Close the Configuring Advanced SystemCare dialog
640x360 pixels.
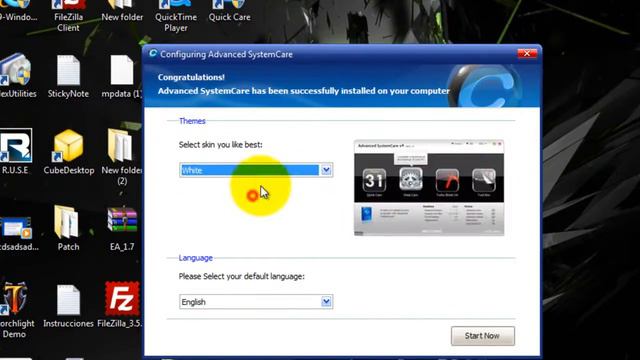527,53
